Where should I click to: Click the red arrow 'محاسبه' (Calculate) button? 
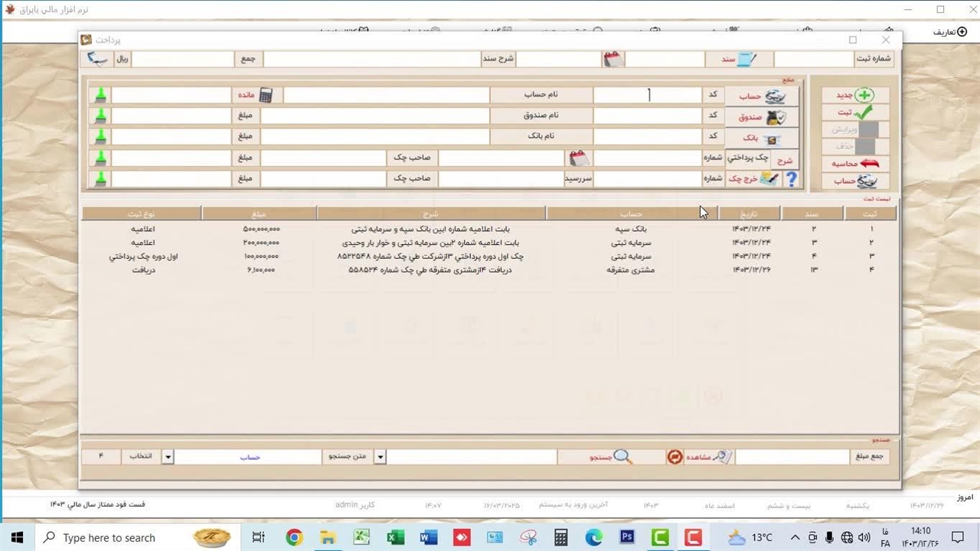(855, 164)
